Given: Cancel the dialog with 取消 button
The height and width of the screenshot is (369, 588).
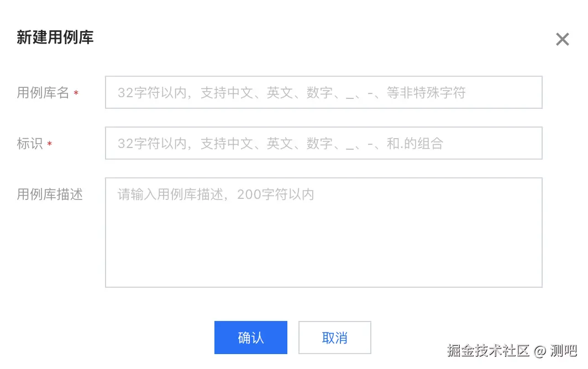Looking at the screenshot, I should pos(335,338).
